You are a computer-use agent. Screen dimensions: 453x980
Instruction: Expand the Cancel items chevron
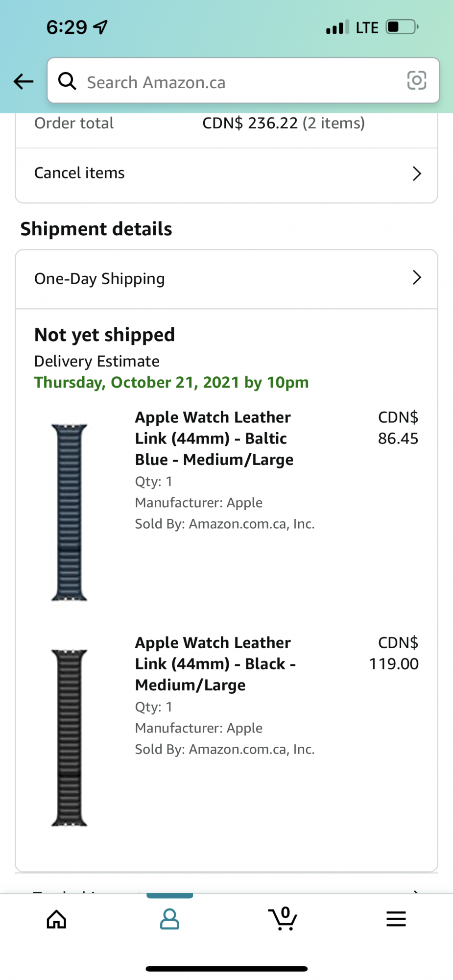(x=416, y=173)
